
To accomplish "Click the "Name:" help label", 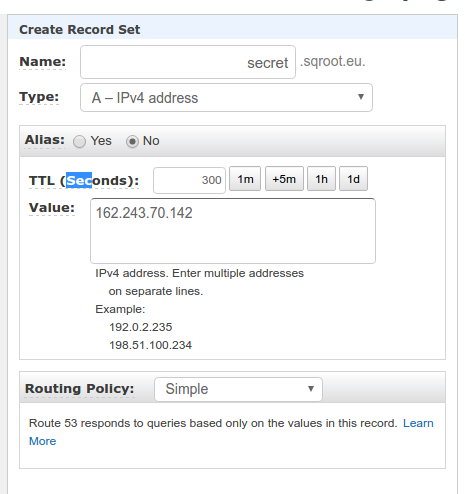I will pos(43,62).
